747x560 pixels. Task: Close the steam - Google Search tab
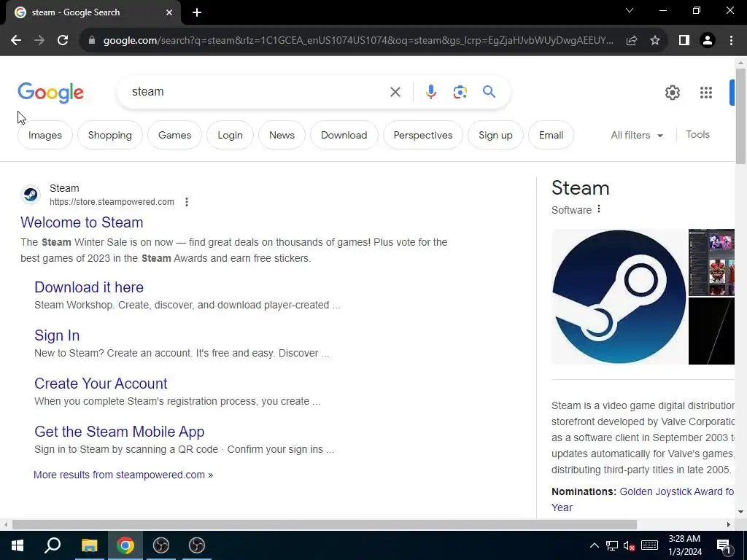pos(169,12)
